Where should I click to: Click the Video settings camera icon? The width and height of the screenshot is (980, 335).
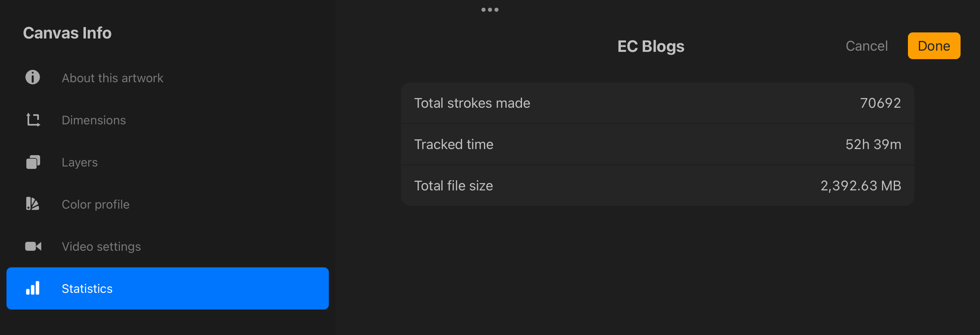tap(33, 246)
